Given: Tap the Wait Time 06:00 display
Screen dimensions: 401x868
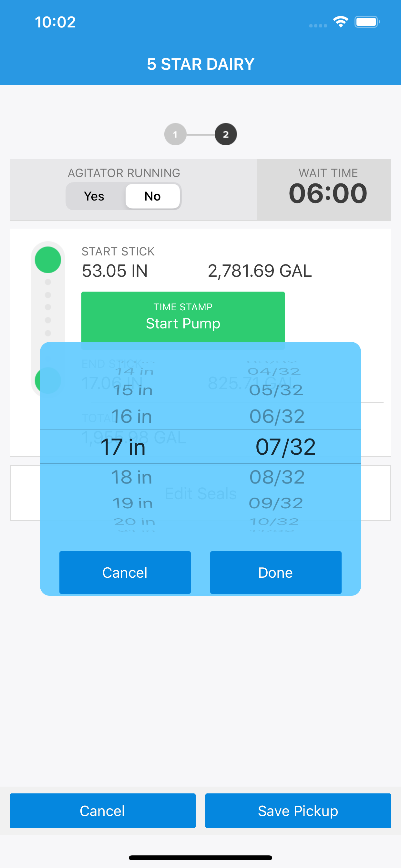Looking at the screenshot, I should (328, 193).
